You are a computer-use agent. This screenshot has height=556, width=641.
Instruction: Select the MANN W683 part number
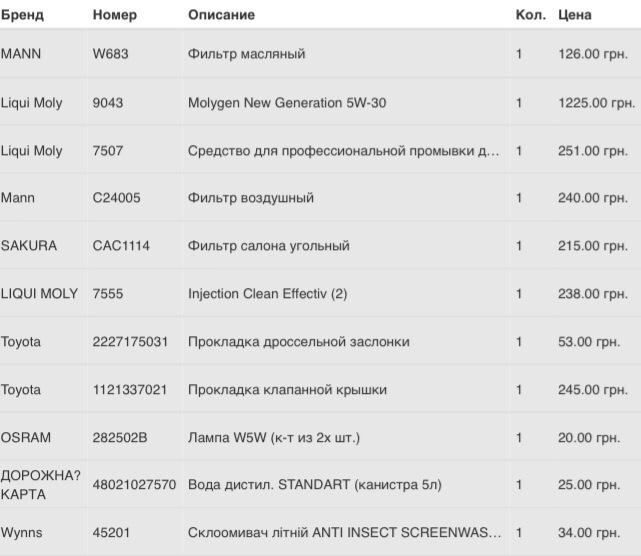111,54
